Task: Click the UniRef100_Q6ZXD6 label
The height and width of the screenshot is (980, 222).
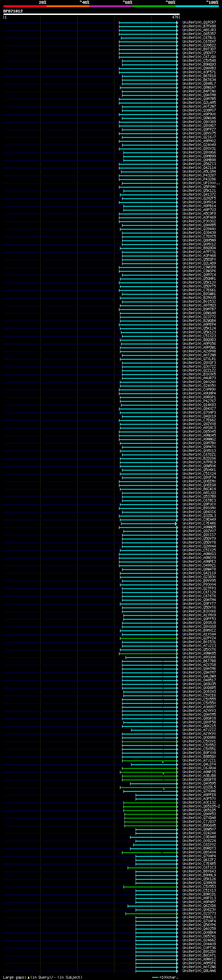Action: (x=199, y=906)
